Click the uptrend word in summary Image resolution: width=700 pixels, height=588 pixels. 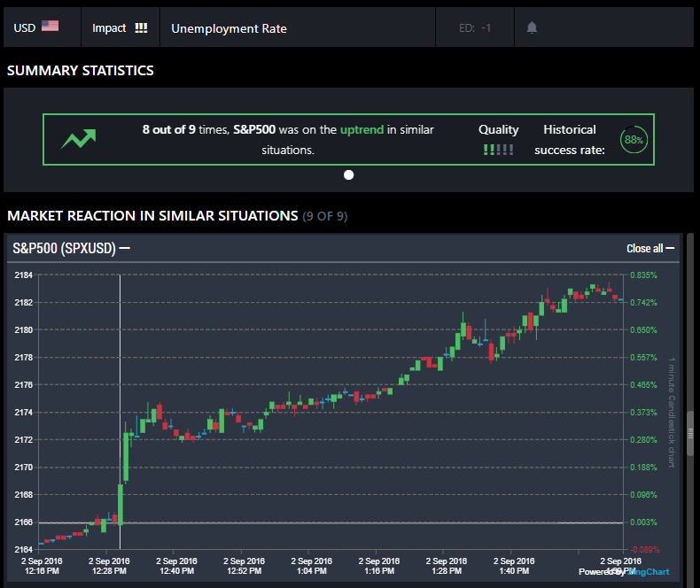362,130
